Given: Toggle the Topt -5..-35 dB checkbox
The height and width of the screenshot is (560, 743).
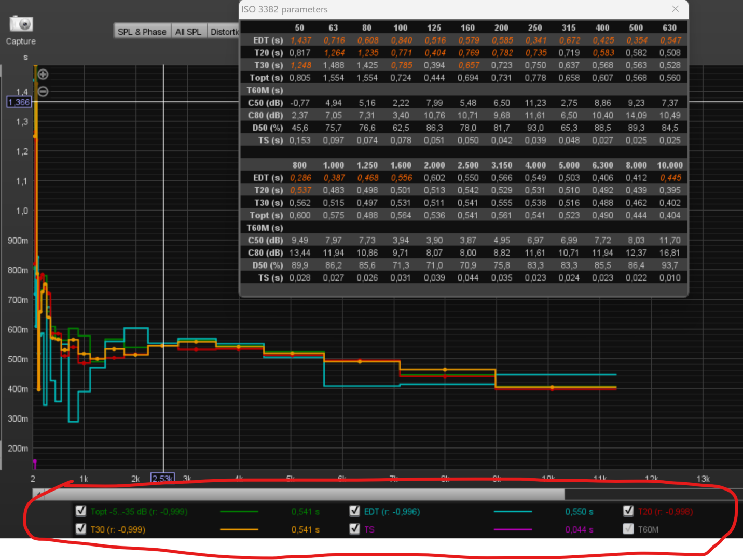Looking at the screenshot, I should tap(81, 511).
